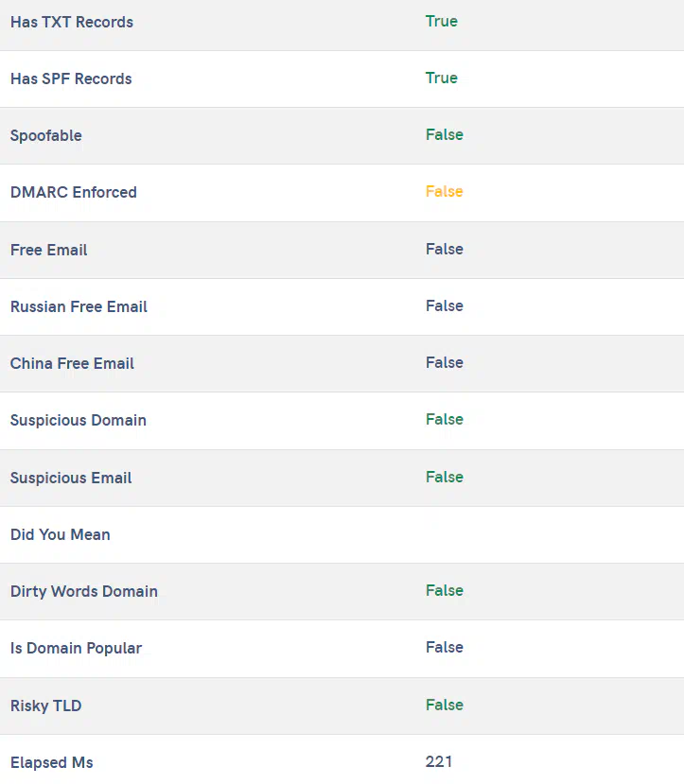
Task: Click the False value in the Free Email row, above Russian Free Email
Action: click(444, 249)
